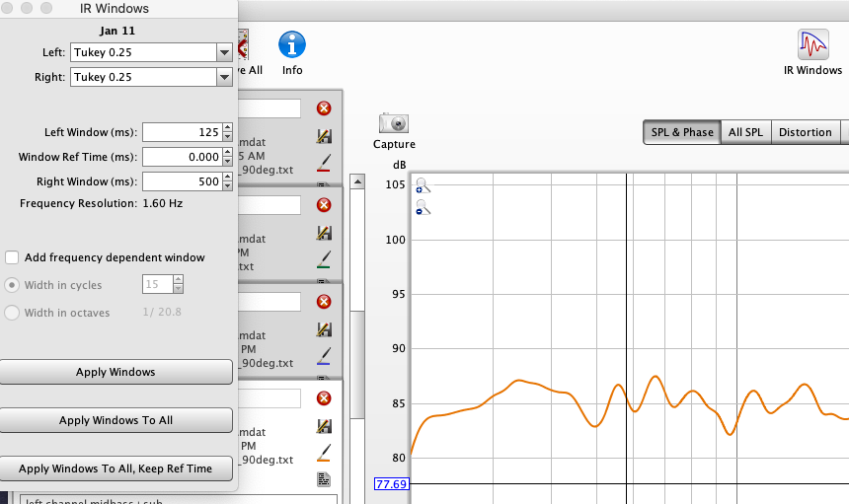Remove the first measurement with red X
849x504 pixels.
coord(323,108)
